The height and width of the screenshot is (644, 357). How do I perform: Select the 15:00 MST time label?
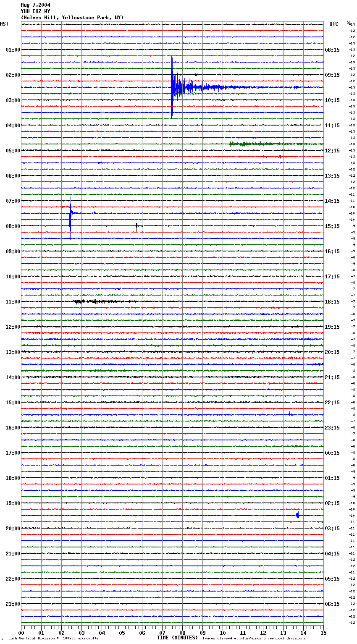[x=13, y=403]
